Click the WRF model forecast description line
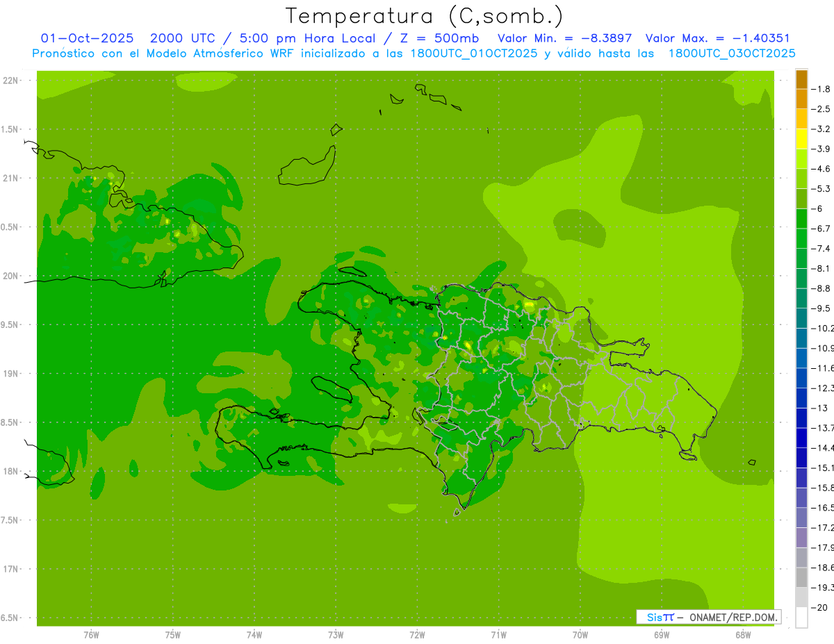The width and height of the screenshot is (834, 644). tap(414, 53)
